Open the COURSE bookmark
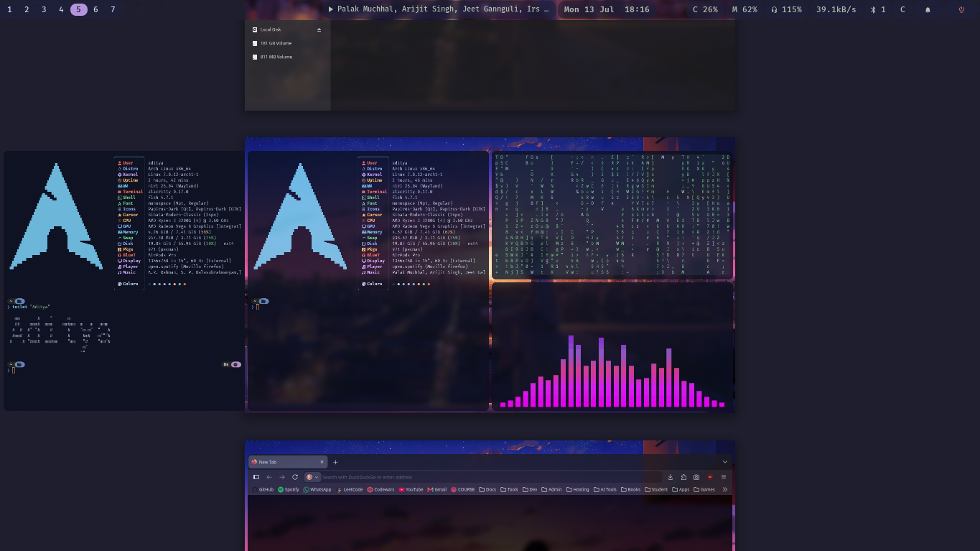Image resolution: width=980 pixels, height=551 pixels. (x=463, y=490)
